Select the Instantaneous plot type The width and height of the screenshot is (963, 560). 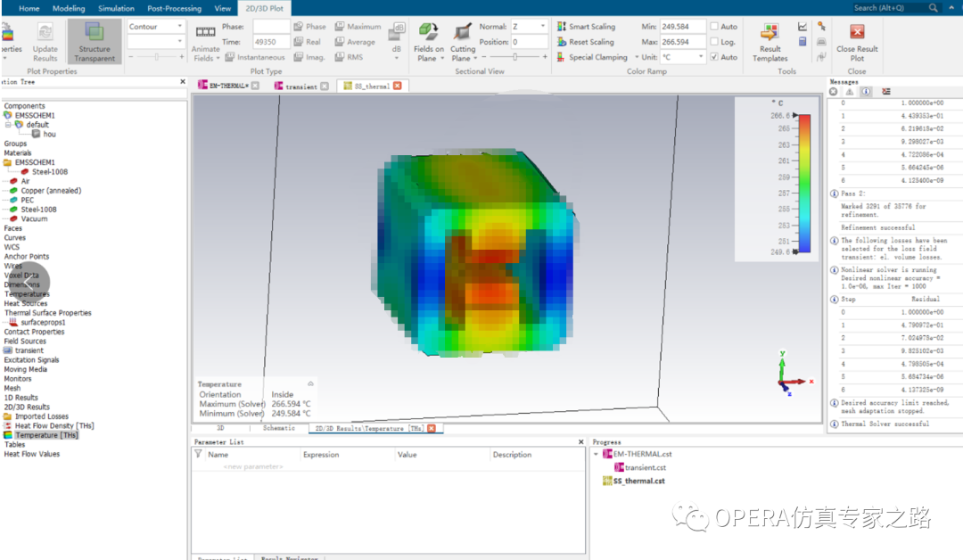pyautogui.click(x=255, y=57)
